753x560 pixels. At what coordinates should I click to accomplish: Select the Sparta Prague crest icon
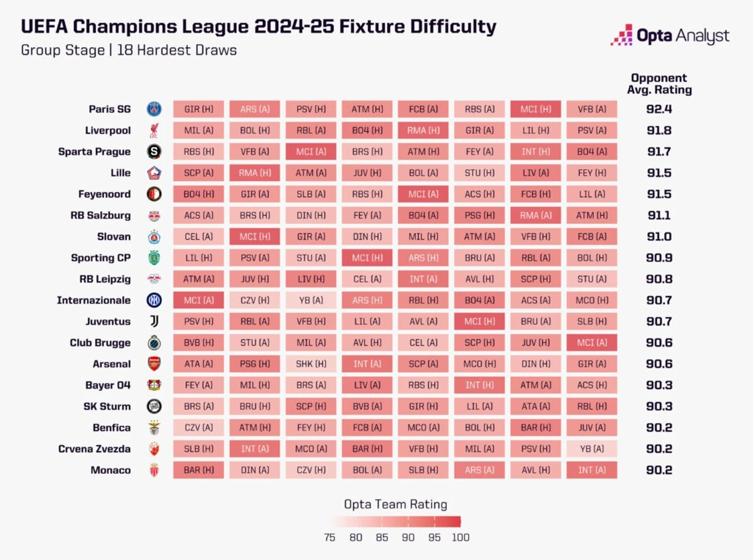pos(154,152)
